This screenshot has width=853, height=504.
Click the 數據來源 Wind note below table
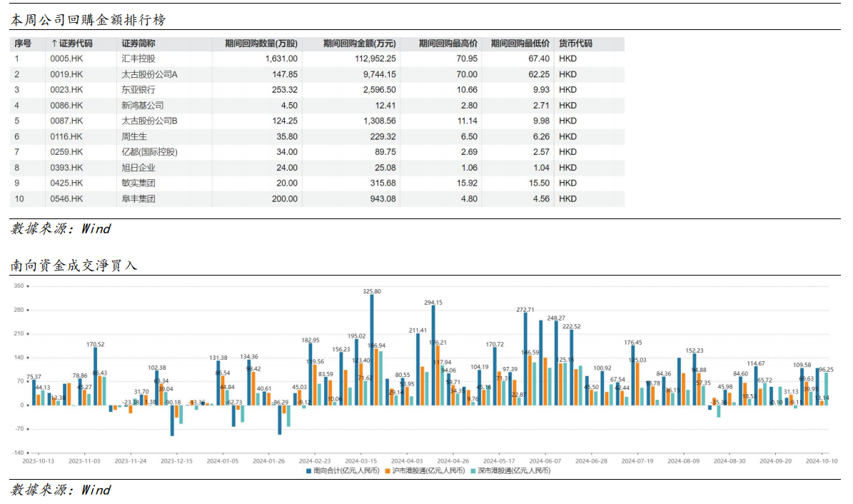61,228
